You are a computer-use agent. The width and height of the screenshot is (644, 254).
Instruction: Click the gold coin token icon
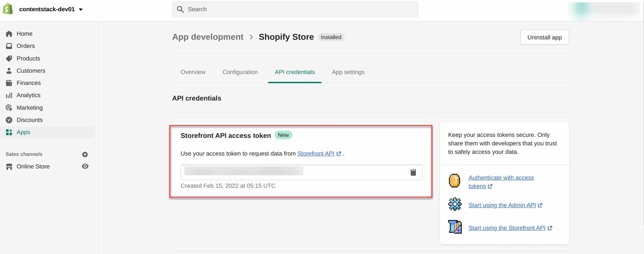click(x=454, y=180)
